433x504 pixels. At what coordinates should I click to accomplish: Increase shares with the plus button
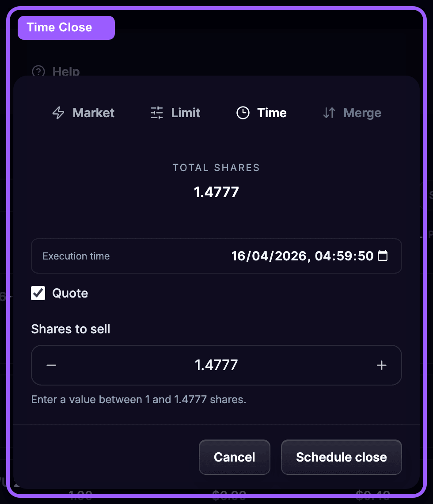[x=381, y=365]
